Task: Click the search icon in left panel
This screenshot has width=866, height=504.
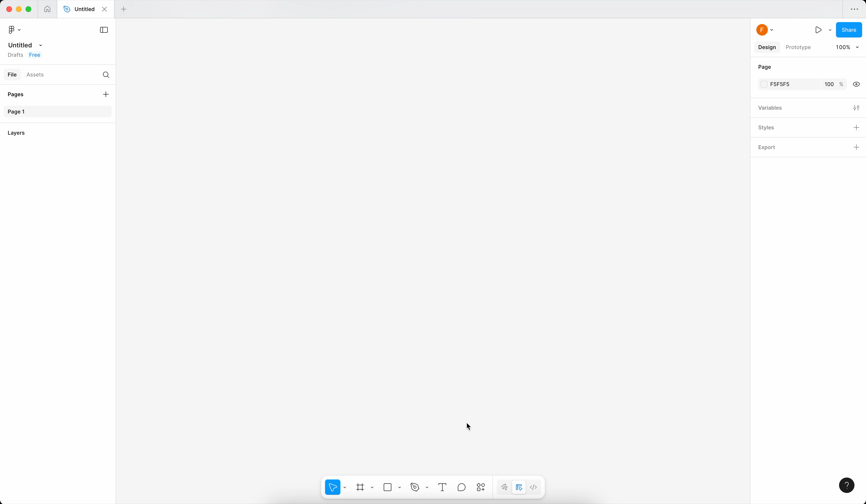Action: pyautogui.click(x=106, y=75)
